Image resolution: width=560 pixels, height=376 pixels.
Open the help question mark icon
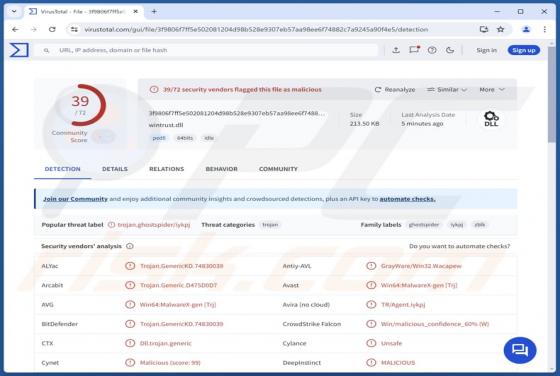(x=432, y=50)
